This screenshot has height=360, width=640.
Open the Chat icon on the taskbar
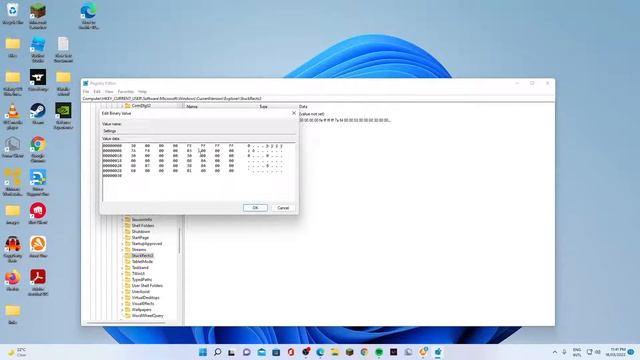247,352
